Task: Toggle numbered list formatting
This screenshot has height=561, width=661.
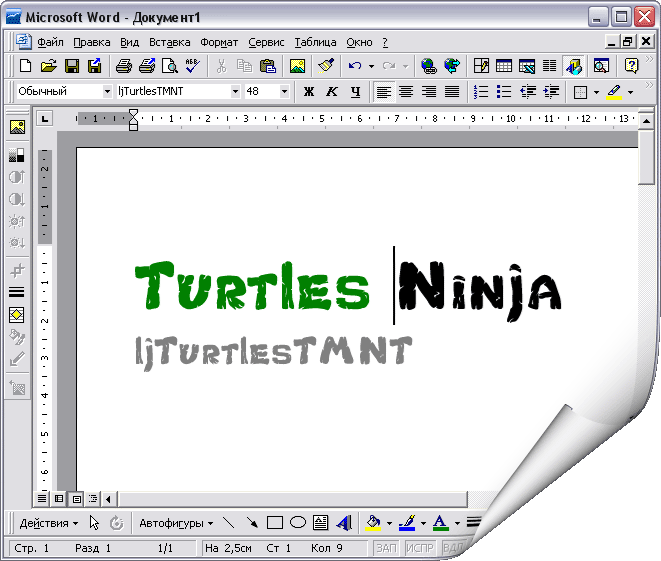Action: coord(481,91)
